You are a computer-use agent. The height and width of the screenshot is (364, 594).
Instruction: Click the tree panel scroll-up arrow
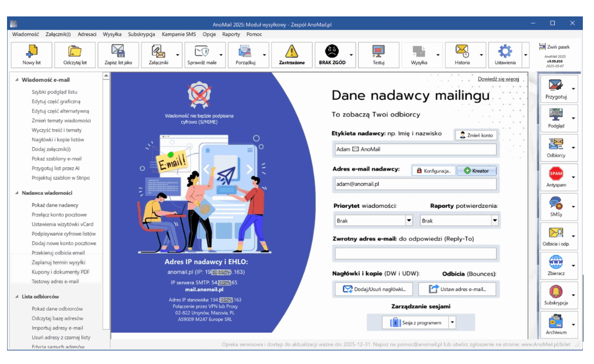[106, 76]
